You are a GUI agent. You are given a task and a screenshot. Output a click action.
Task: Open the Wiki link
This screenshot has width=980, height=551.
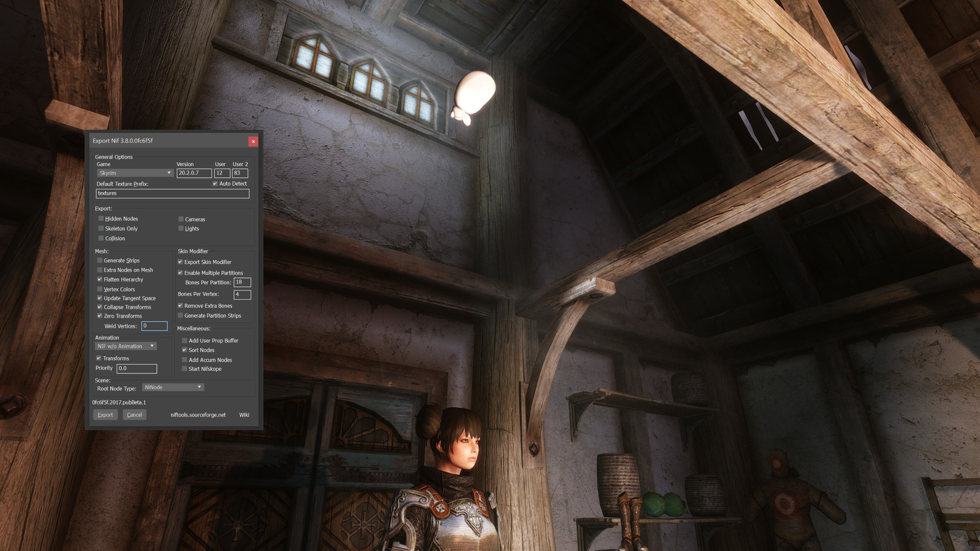tap(244, 415)
